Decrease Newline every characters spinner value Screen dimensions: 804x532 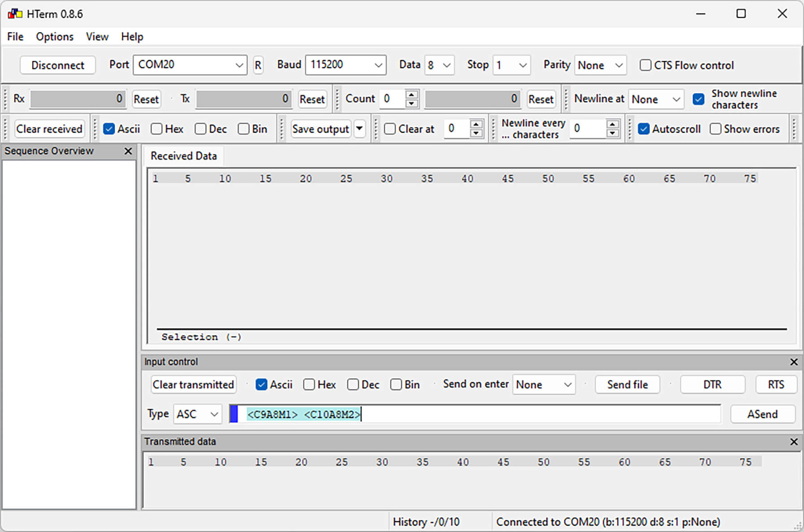(612, 134)
